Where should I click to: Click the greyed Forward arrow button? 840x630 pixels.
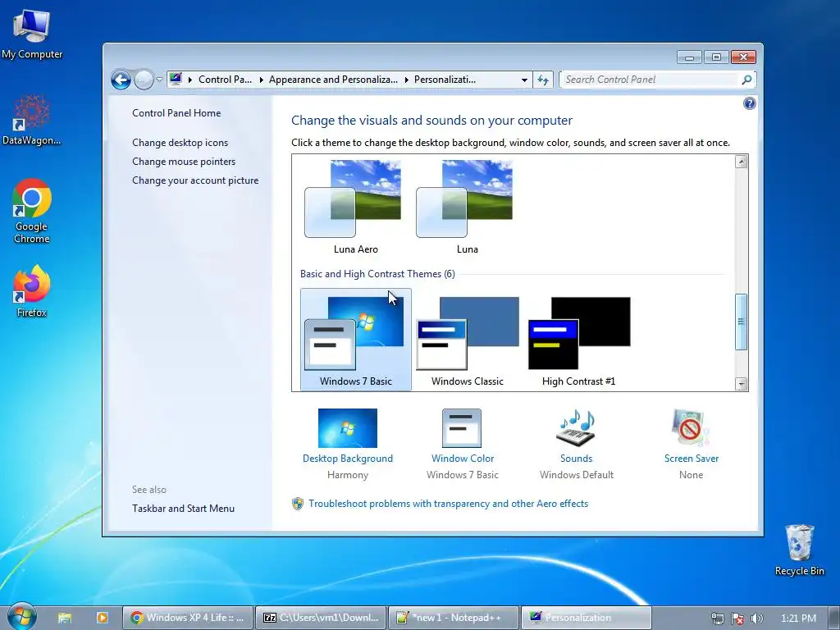coord(144,80)
